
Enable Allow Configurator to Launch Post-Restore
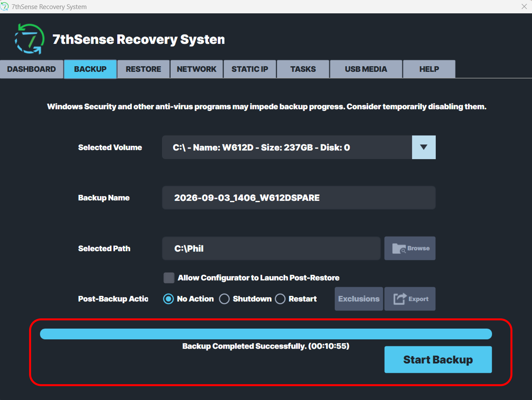[x=169, y=278]
